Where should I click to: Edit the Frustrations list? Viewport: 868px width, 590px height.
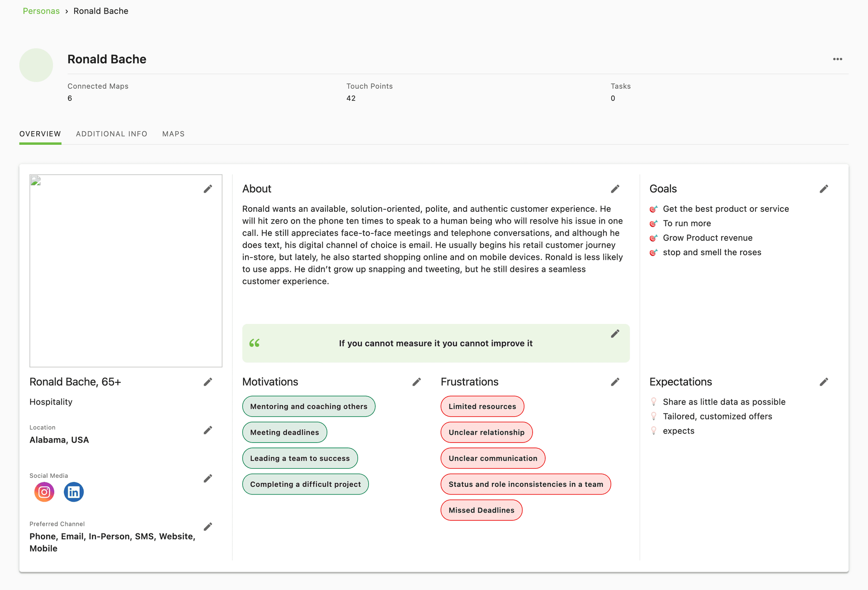pyautogui.click(x=615, y=382)
